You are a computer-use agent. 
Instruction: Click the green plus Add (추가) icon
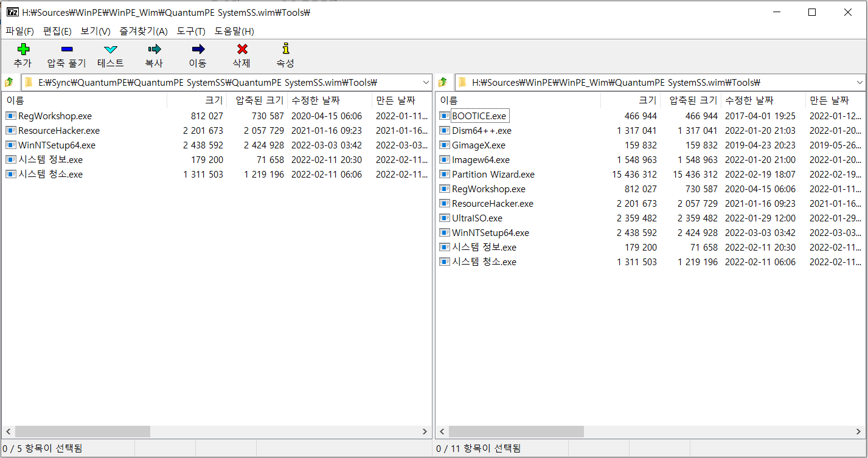coord(23,49)
